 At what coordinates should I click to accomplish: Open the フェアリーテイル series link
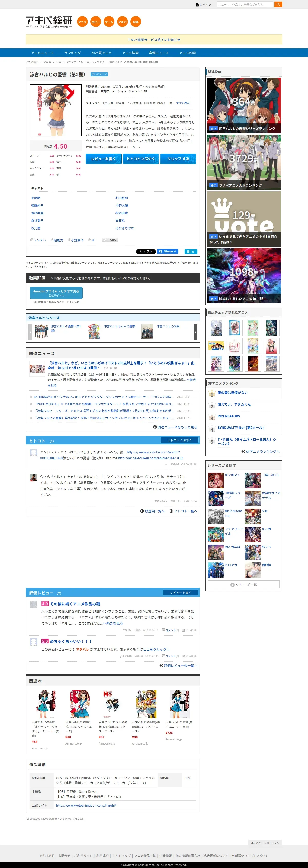[x=234, y=531]
